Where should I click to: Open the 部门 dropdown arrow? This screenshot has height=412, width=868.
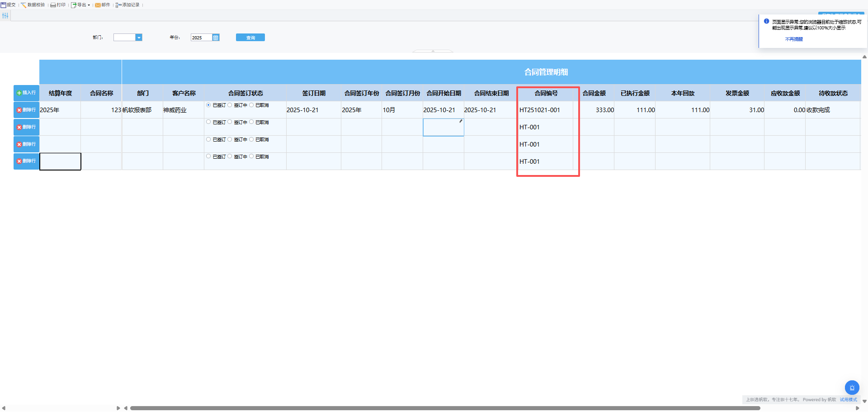(x=139, y=38)
